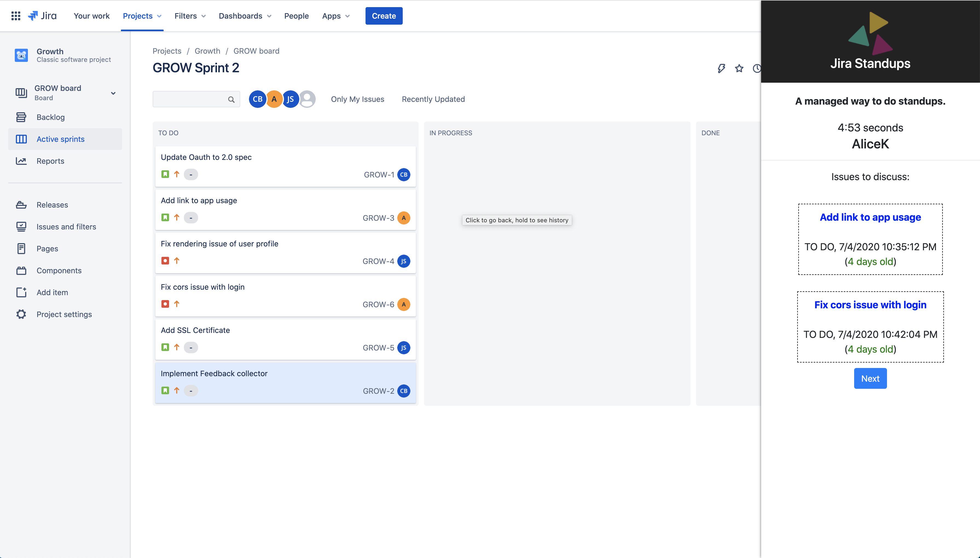Expand the GROW board switcher chevron
This screenshot has width=980, height=558.
113,93
